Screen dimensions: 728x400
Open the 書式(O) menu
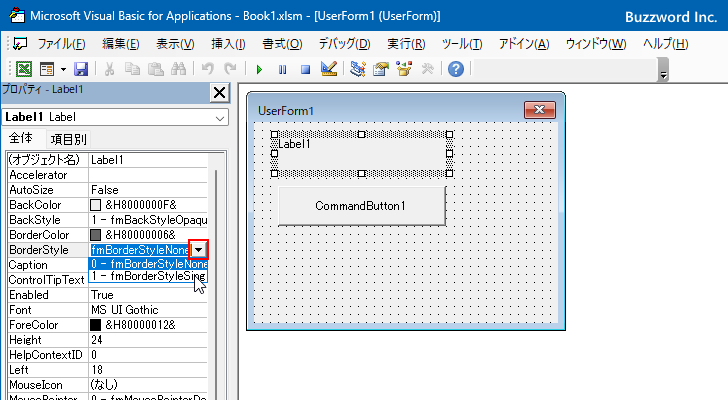click(x=282, y=44)
